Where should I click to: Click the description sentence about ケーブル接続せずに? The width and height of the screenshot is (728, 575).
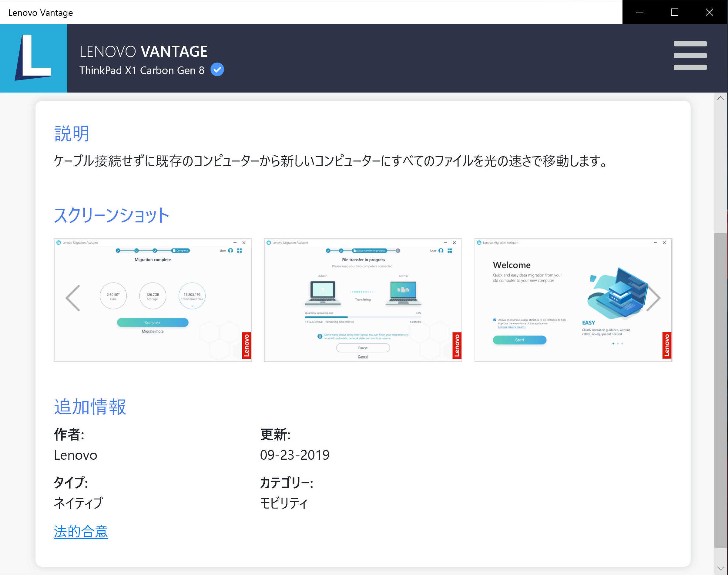click(x=331, y=161)
